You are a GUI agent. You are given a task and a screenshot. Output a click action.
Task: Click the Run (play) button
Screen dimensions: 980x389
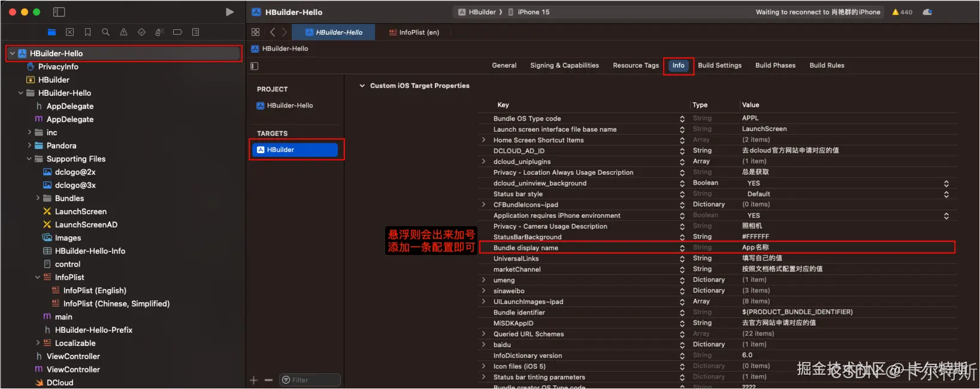pyautogui.click(x=229, y=12)
